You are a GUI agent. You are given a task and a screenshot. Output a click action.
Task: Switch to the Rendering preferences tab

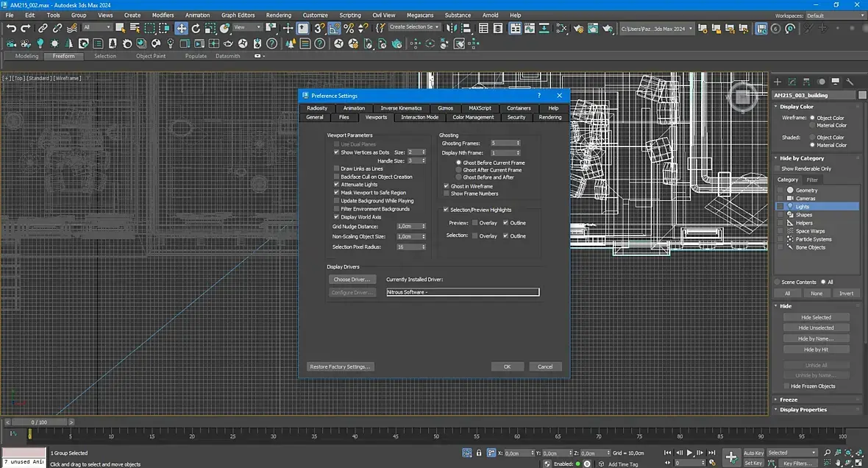click(x=549, y=117)
